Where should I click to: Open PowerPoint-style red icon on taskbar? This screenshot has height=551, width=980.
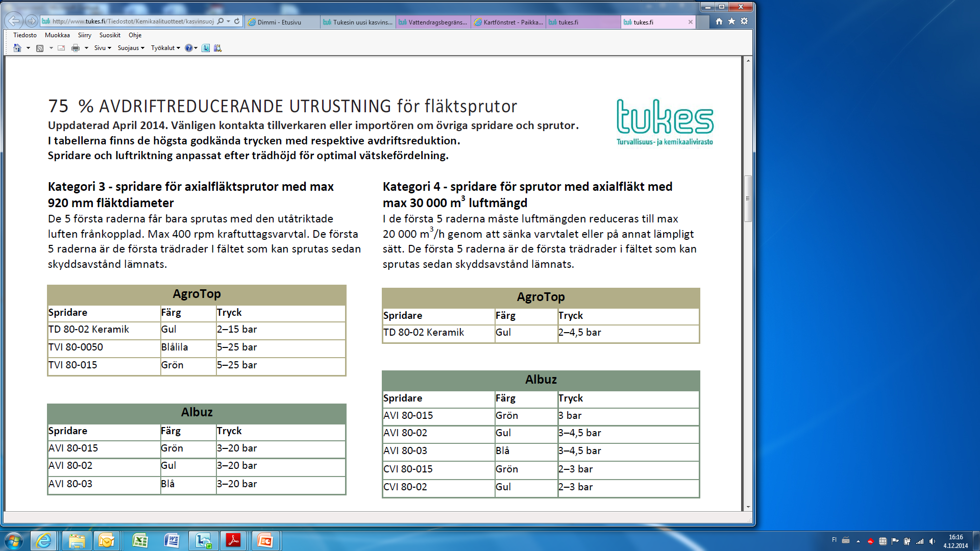click(265, 541)
